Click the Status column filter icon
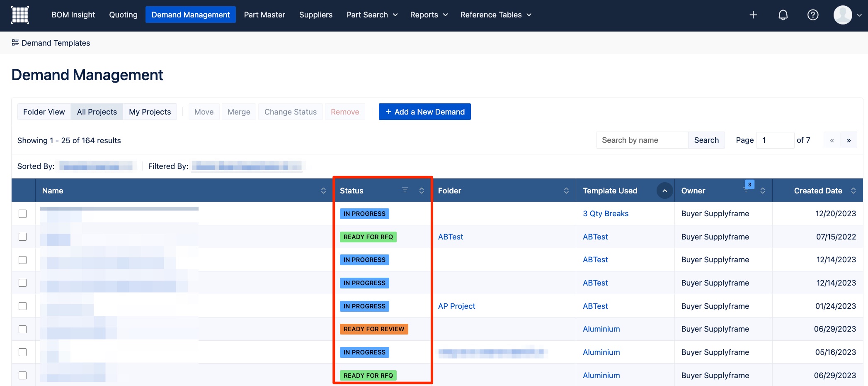The image size is (868, 386). pyautogui.click(x=405, y=190)
